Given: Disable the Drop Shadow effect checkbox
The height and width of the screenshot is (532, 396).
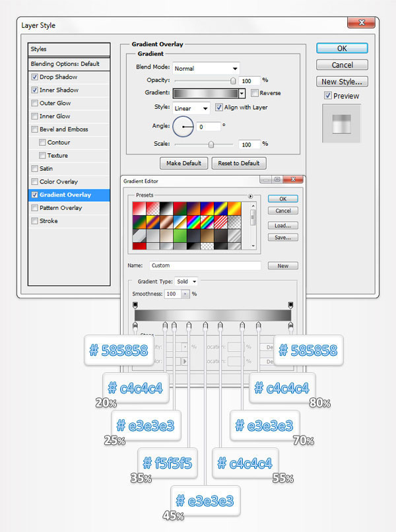Looking at the screenshot, I should coord(34,77).
